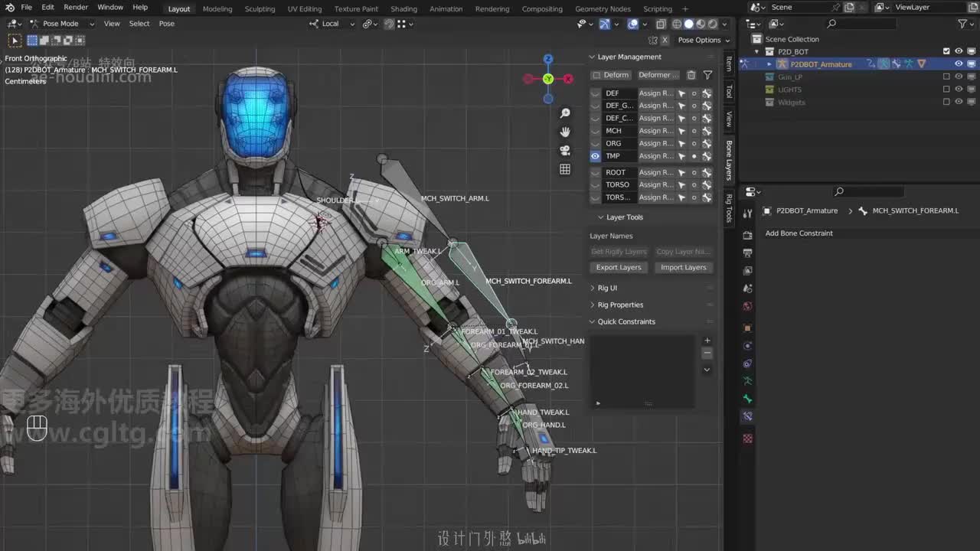Hide P2DBOT_Armature with its eye icon
This screenshot has width=980, height=551.
point(959,64)
